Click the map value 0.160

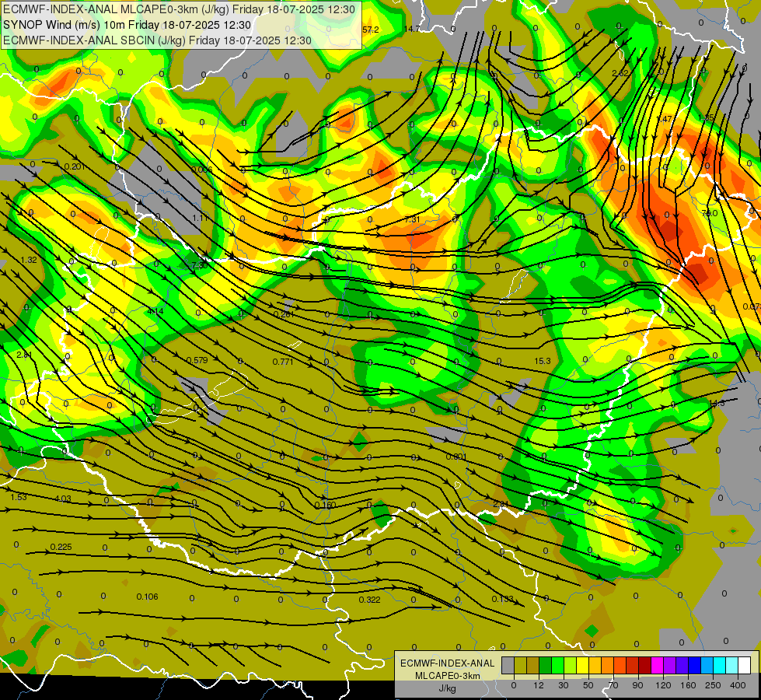coord(325,505)
